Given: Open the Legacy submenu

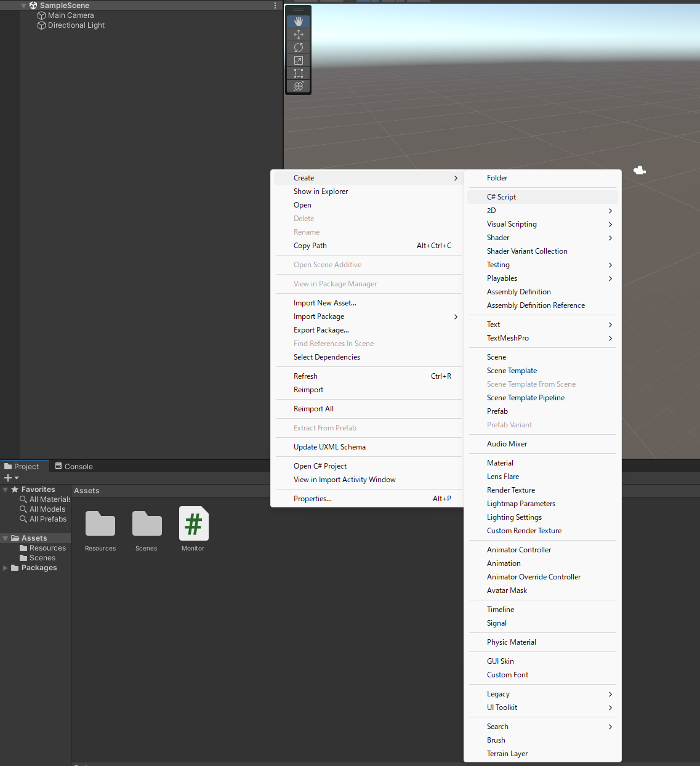Looking at the screenshot, I should click(x=542, y=694).
